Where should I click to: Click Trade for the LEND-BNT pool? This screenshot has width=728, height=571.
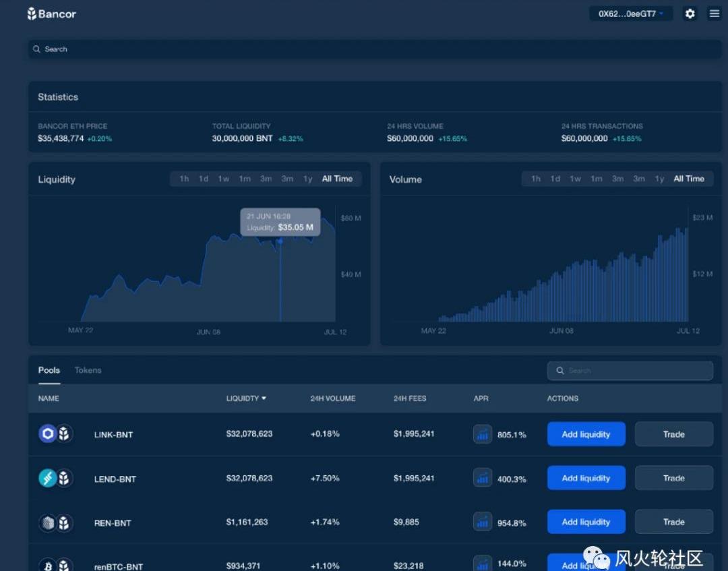(x=673, y=478)
